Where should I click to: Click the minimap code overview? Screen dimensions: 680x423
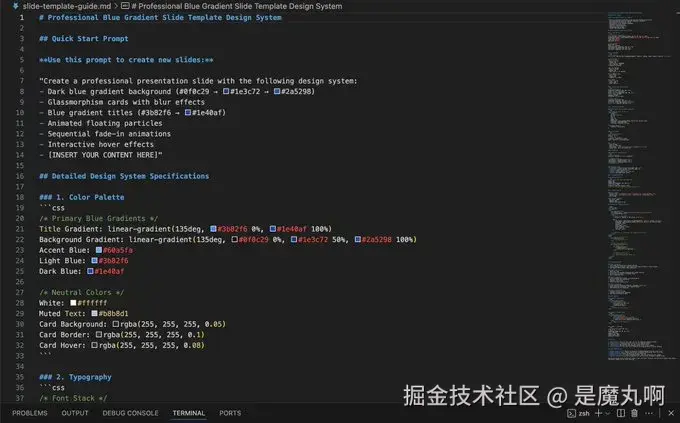(643, 187)
